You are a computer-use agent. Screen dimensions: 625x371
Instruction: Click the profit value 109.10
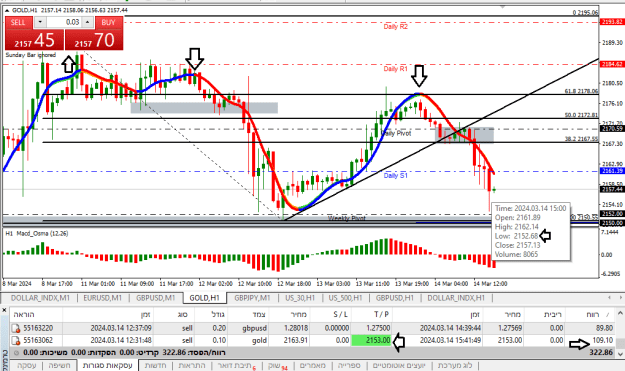[603, 340]
